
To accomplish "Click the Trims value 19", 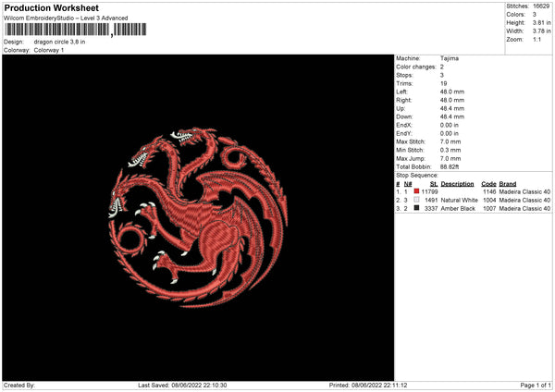I will pyautogui.click(x=443, y=83).
